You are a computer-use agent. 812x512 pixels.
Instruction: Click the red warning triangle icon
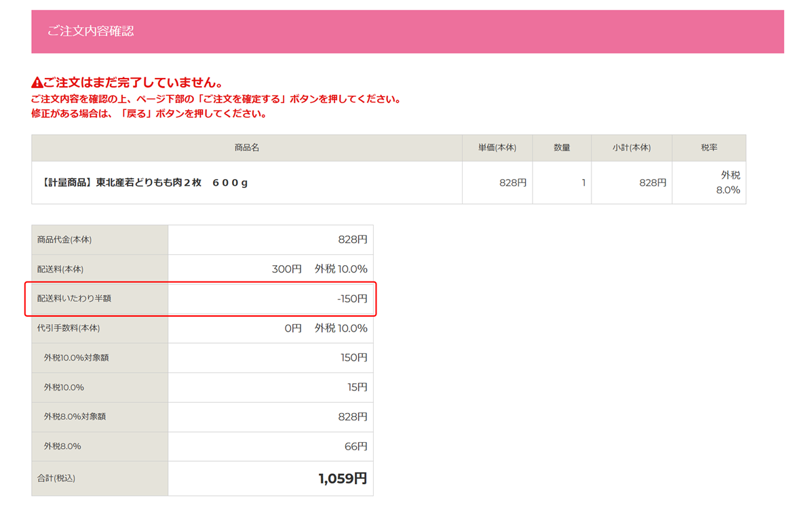[x=37, y=83]
